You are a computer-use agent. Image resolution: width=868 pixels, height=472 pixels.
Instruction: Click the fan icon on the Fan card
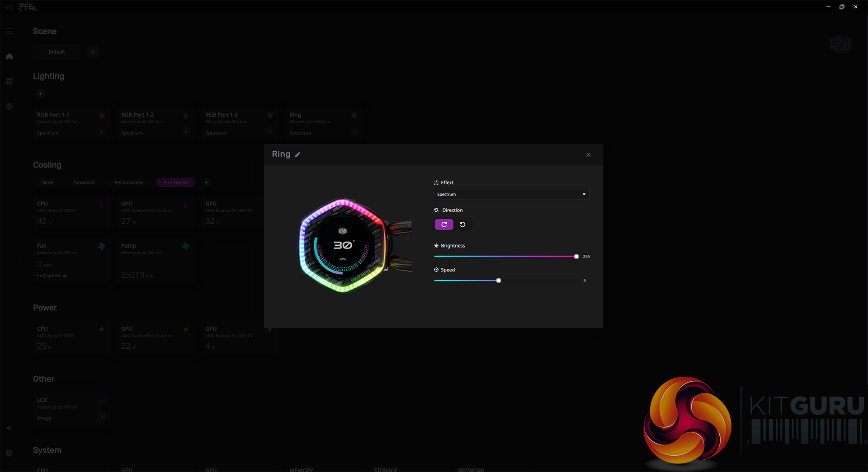(x=102, y=246)
